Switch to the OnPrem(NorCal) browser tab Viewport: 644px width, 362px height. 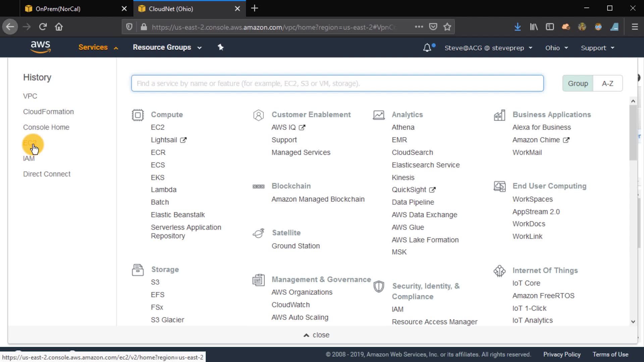58,9
